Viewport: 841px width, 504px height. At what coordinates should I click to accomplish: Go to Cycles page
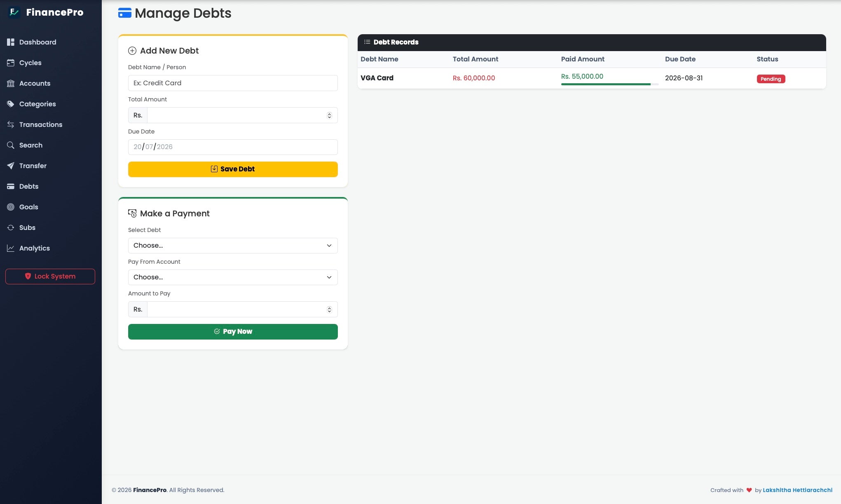(x=51, y=63)
